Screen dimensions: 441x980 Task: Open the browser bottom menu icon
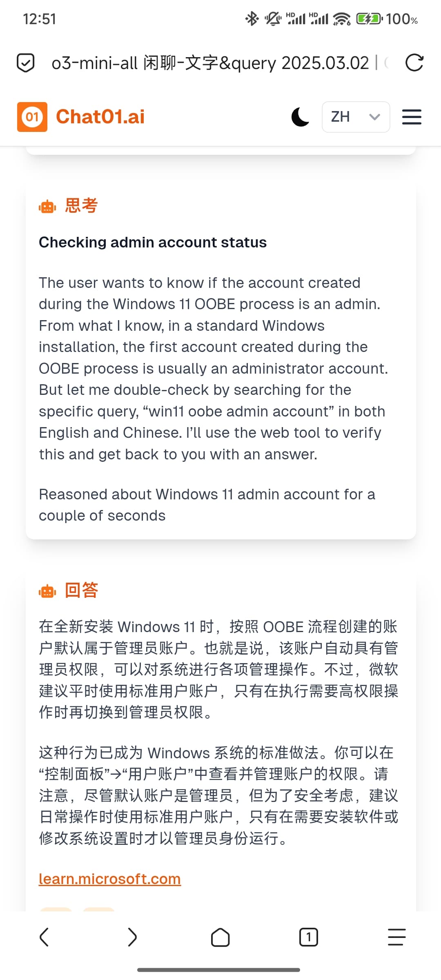tap(397, 937)
